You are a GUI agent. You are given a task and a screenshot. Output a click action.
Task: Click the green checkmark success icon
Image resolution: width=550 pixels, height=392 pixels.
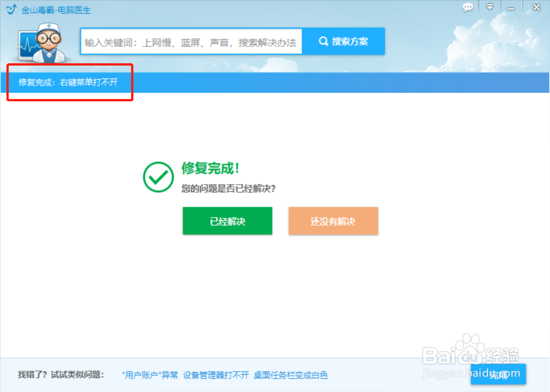[x=158, y=177]
